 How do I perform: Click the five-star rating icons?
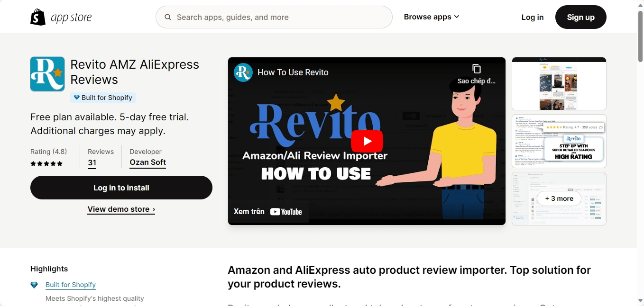pyautogui.click(x=46, y=163)
